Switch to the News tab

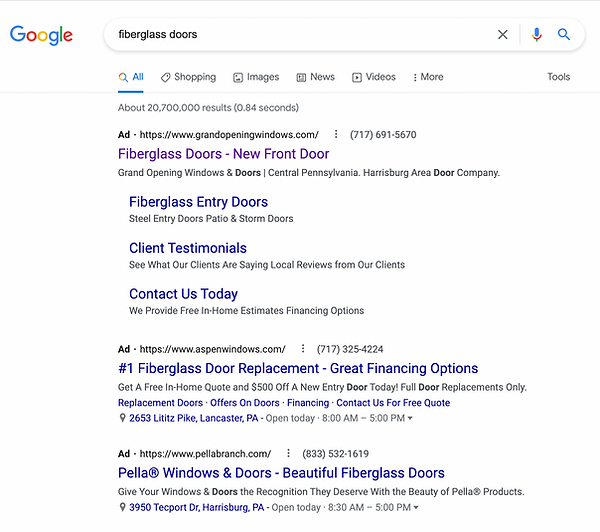[315, 77]
